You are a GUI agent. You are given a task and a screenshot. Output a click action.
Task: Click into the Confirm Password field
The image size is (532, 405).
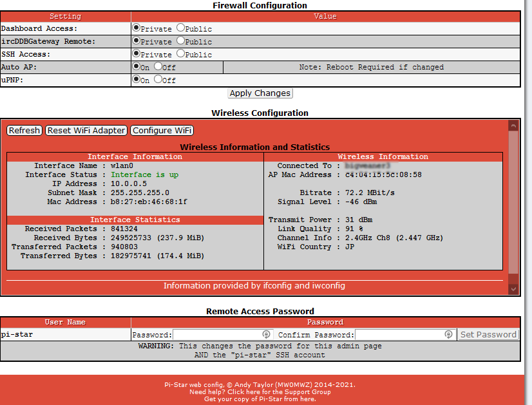pos(399,335)
